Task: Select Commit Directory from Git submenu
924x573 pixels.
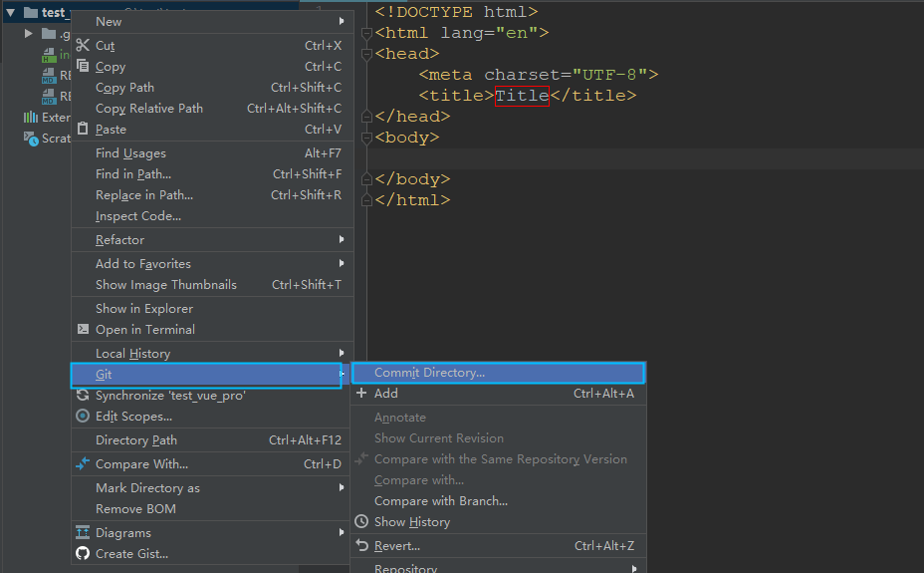Action: coord(429,373)
